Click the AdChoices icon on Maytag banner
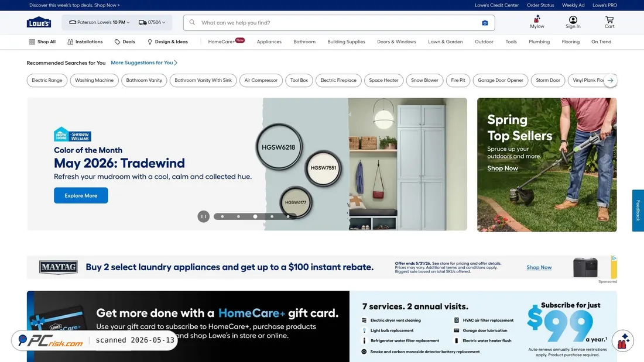This screenshot has height=362, width=644. pos(614,258)
